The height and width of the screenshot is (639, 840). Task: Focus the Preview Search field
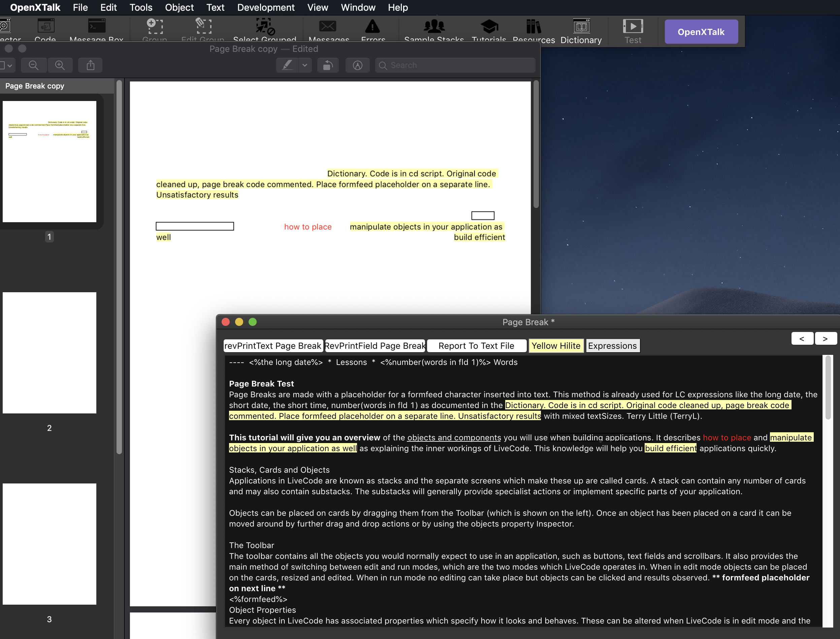(455, 65)
